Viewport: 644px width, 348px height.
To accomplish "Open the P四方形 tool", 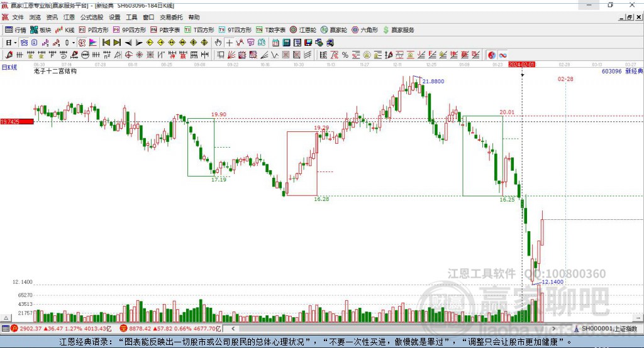I will 94,30.
